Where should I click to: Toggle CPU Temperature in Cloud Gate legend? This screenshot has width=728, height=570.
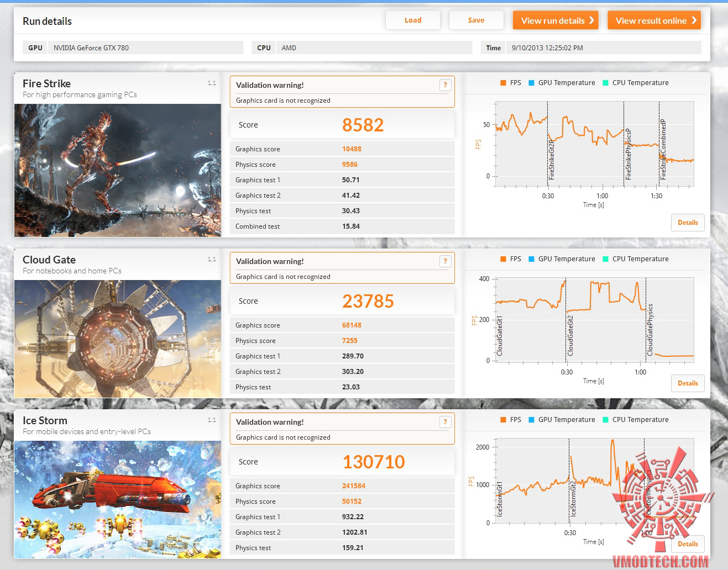[x=636, y=259]
